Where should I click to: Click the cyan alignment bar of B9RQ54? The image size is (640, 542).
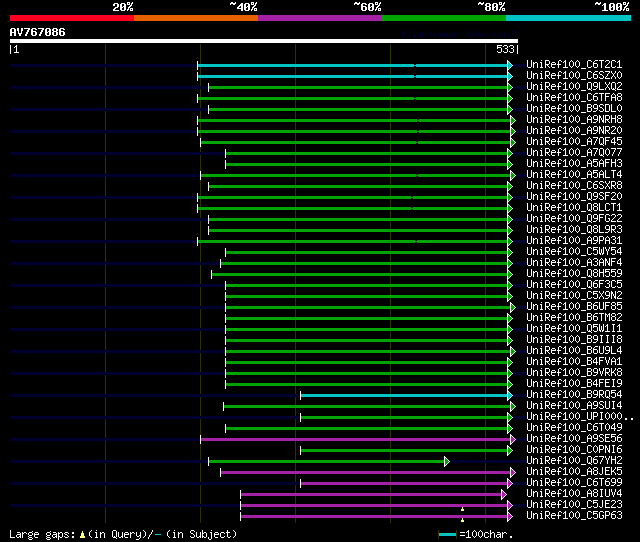tap(404, 395)
